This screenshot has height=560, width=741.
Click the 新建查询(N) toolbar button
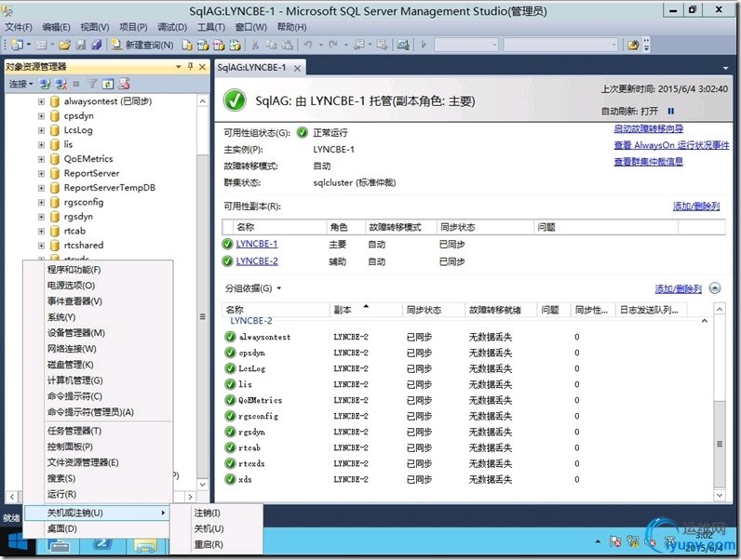(x=142, y=45)
